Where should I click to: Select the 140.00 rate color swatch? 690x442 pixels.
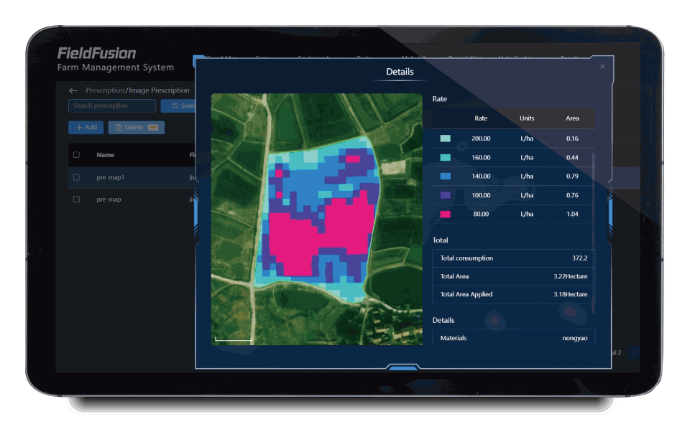[446, 177]
